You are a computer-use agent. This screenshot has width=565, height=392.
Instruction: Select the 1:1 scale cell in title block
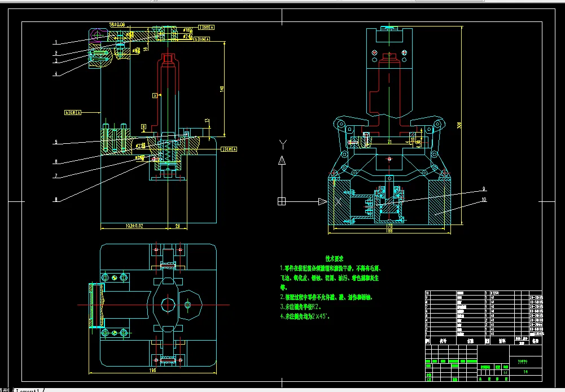coord(506,373)
